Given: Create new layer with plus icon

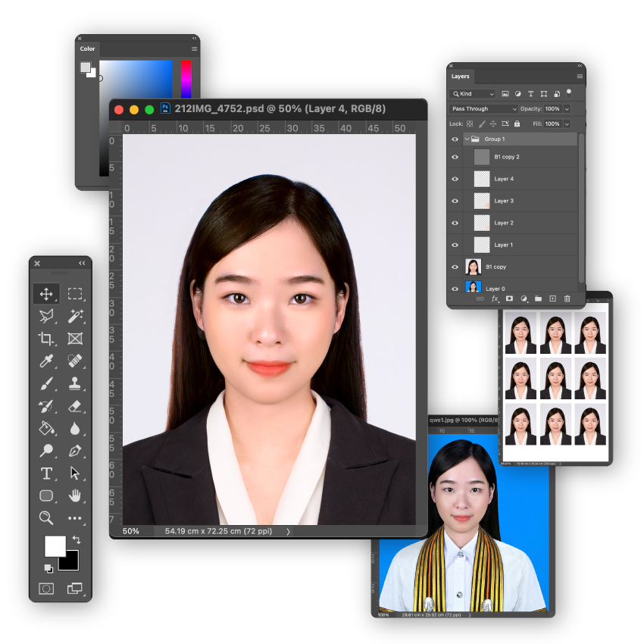Looking at the screenshot, I should [553, 299].
